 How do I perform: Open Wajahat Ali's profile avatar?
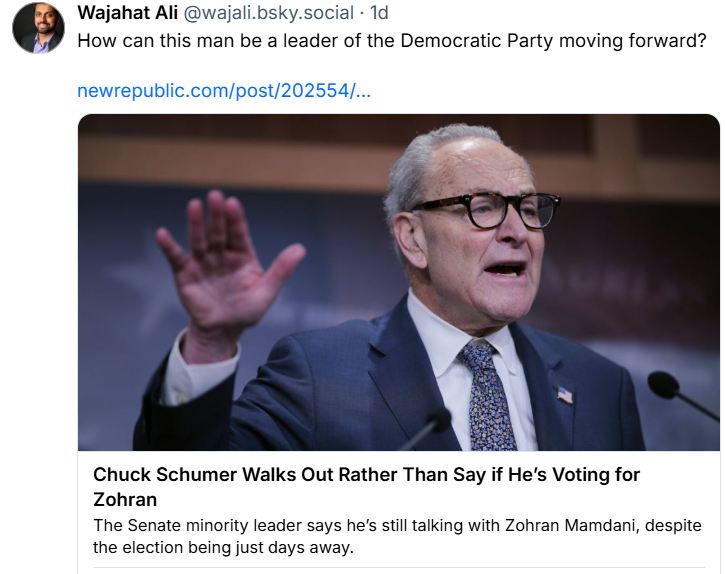[x=38, y=27]
